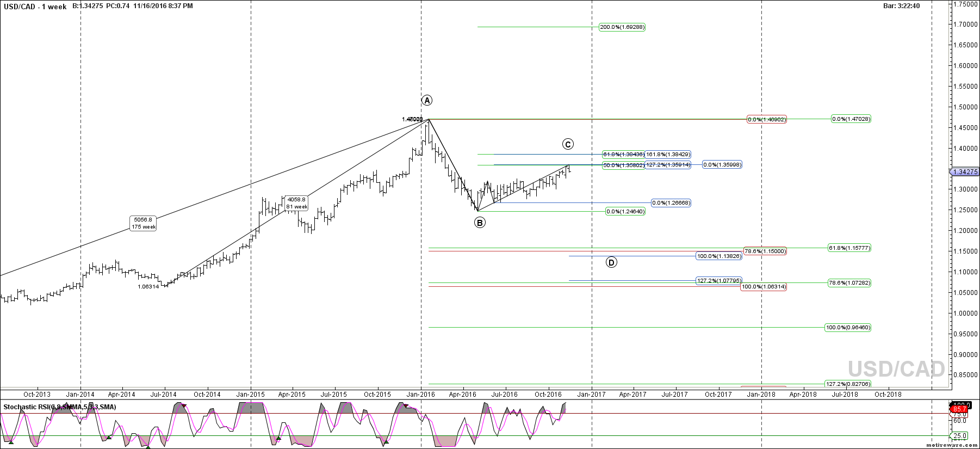Select the circled D wave label
Image resolution: width=980 pixels, height=449 pixels.
(611, 262)
